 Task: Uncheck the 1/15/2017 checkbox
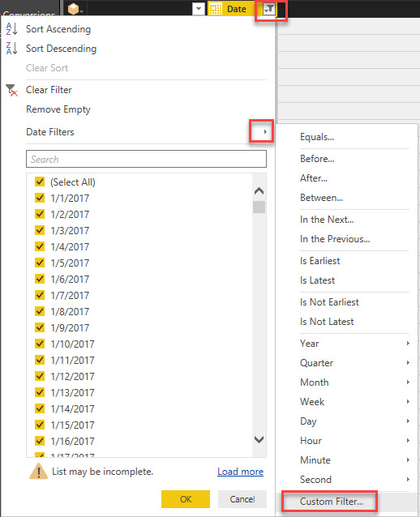(40, 425)
